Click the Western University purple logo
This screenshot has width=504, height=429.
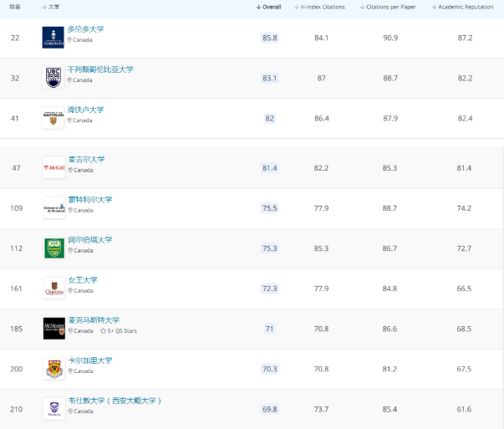tap(54, 409)
